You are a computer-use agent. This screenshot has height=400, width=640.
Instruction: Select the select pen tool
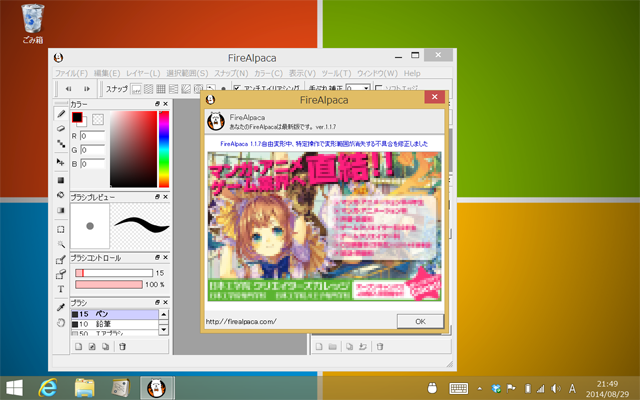(61, 259)
